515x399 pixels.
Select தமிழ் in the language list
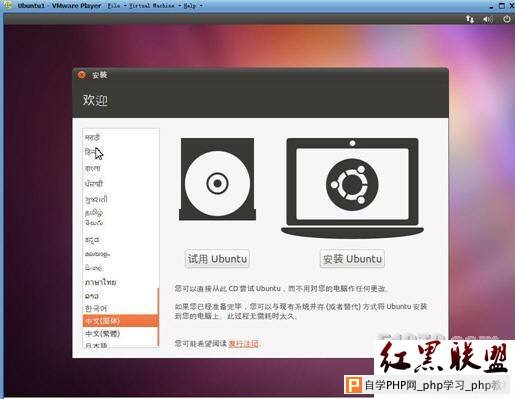pos(120,212)
